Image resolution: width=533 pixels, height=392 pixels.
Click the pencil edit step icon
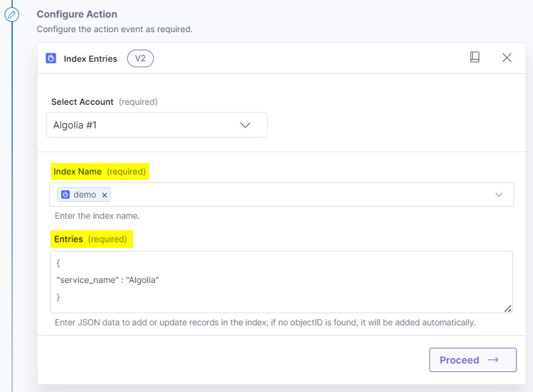click(12, 15)
